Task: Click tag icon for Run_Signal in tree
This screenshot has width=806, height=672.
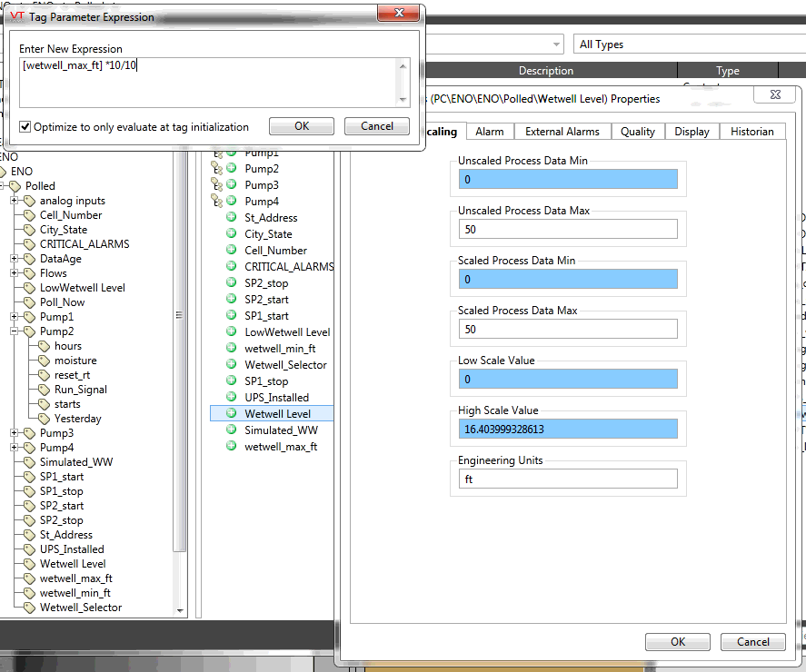Action: pos(45,390)
